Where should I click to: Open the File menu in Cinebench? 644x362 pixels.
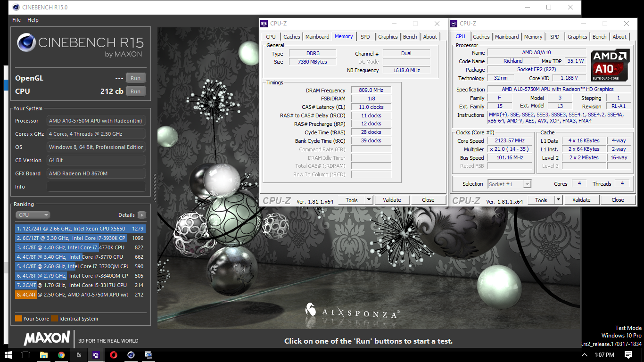17,20
